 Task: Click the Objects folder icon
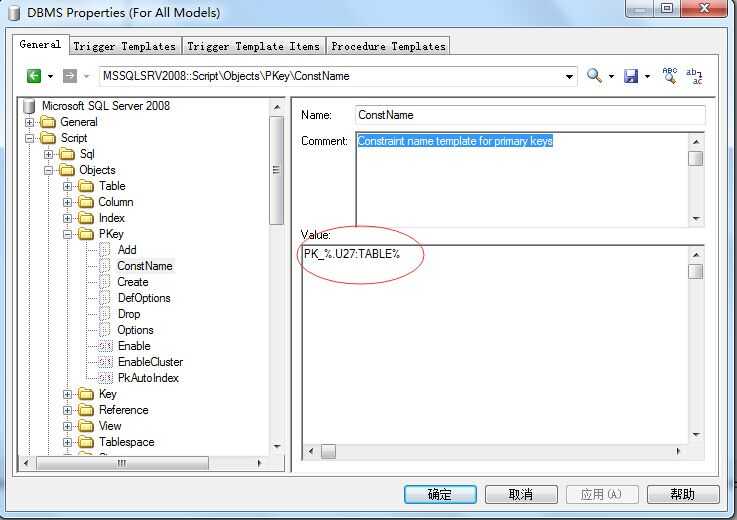click(x=67, y=170)
